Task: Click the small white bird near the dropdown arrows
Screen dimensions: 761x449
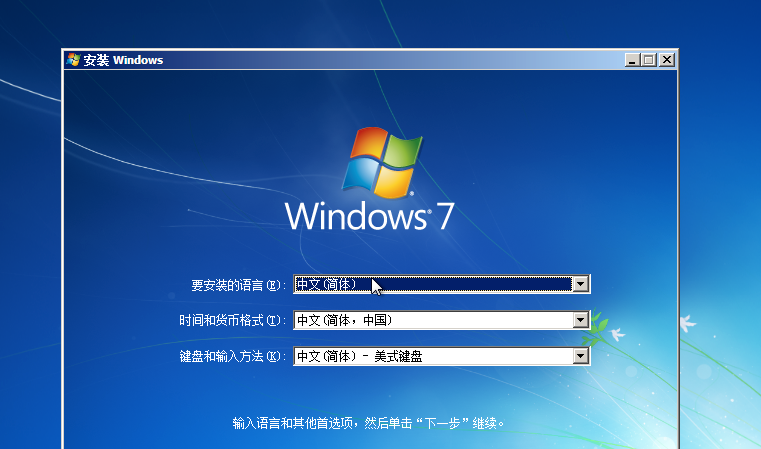Action: [x=617, y=334]
